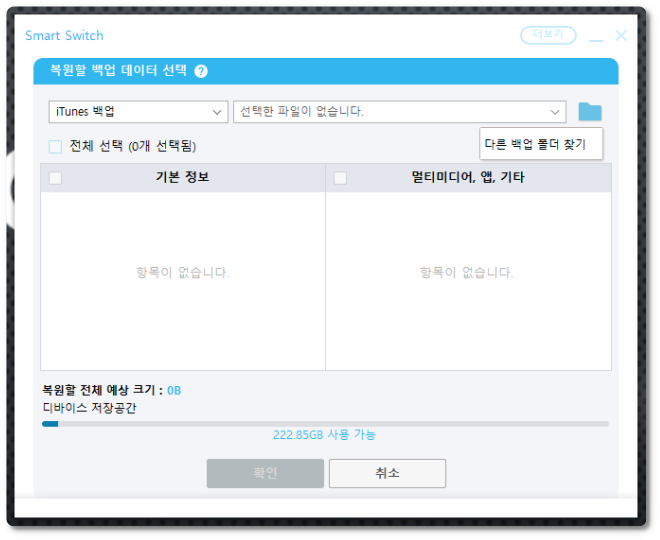660x540 pixels.
Task: Expand the 선택한 파일이 없습니다 dropdown
Action: (x=399, y=112)
